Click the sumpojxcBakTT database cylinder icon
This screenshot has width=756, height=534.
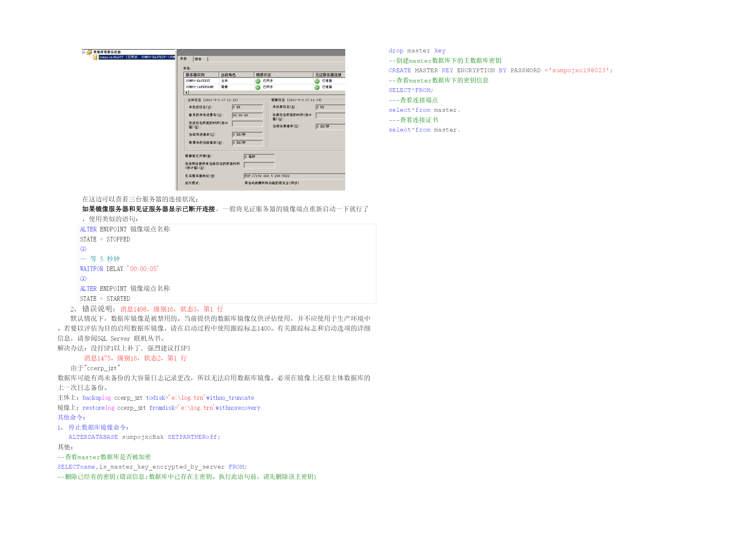point(95,57)
